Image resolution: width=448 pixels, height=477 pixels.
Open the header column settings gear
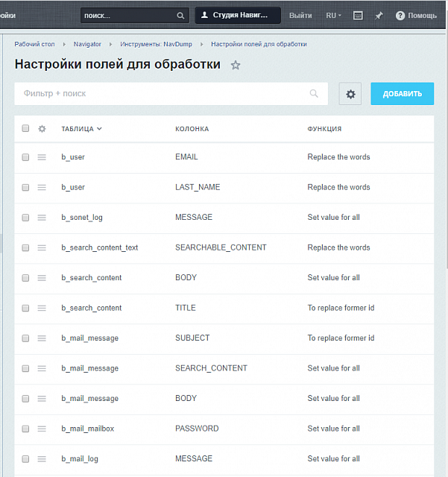click(x=42, y=129)
